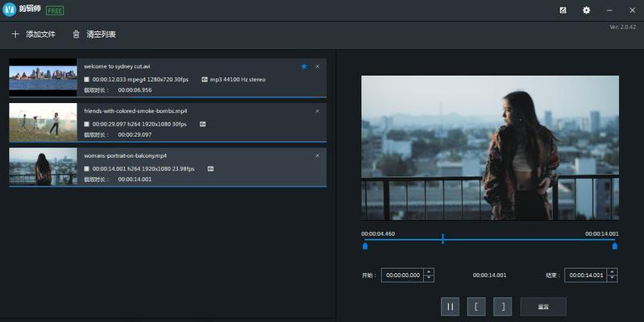Decrease the 结束 end time with down arrow
Image resolution: width=644 pixels, height=322 pixels.
point(612,279)
